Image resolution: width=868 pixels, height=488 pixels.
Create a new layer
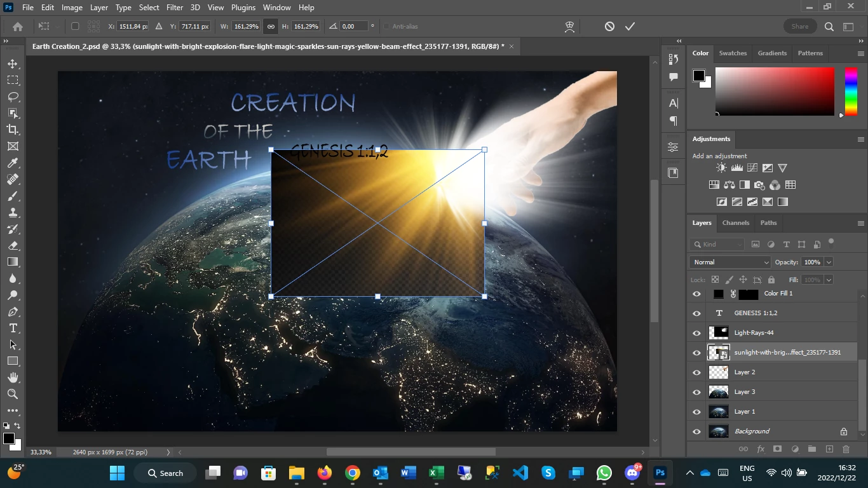coord(829,449)
